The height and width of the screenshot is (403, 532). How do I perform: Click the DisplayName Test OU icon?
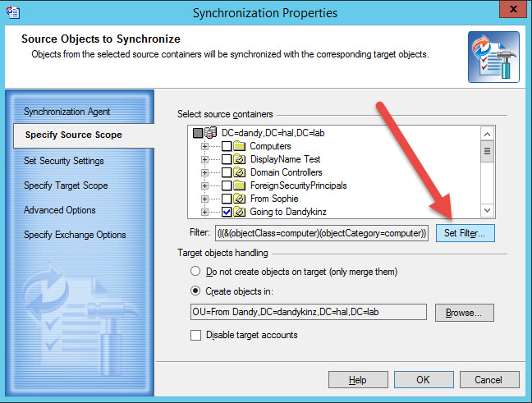point(241,159)
